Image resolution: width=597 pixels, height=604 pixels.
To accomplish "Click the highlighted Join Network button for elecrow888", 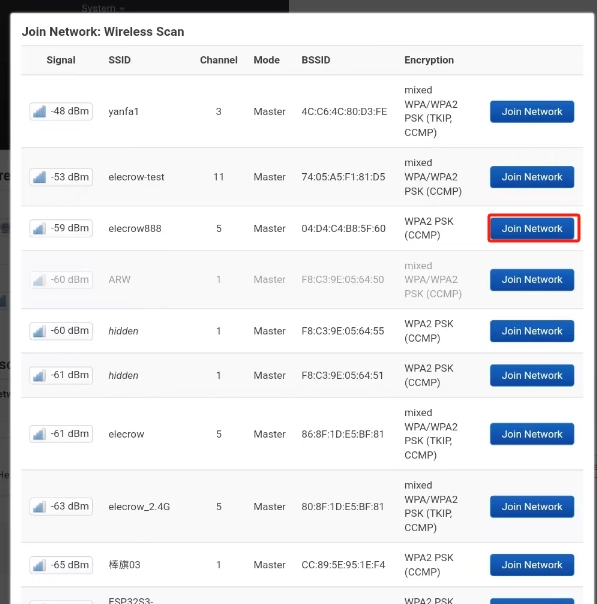I will [x=532, y=228].
